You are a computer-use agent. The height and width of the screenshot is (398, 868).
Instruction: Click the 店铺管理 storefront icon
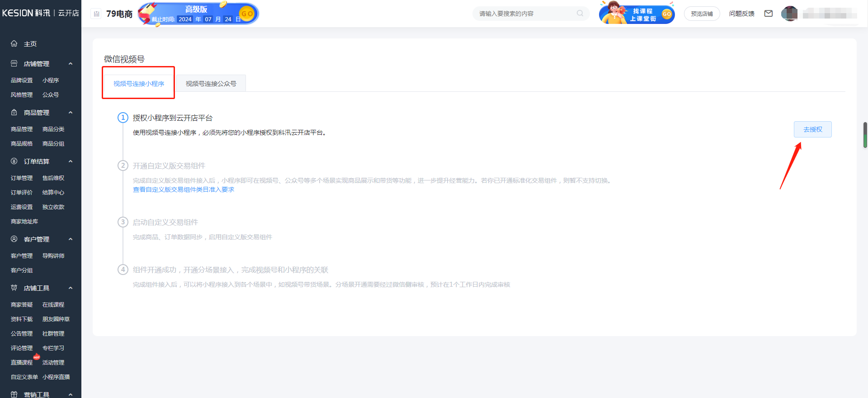pos(14,64)
